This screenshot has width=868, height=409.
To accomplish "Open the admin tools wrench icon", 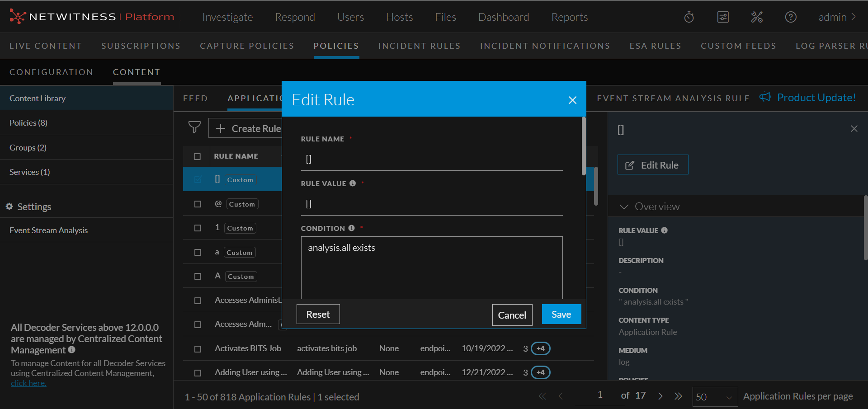I will 757,17.
